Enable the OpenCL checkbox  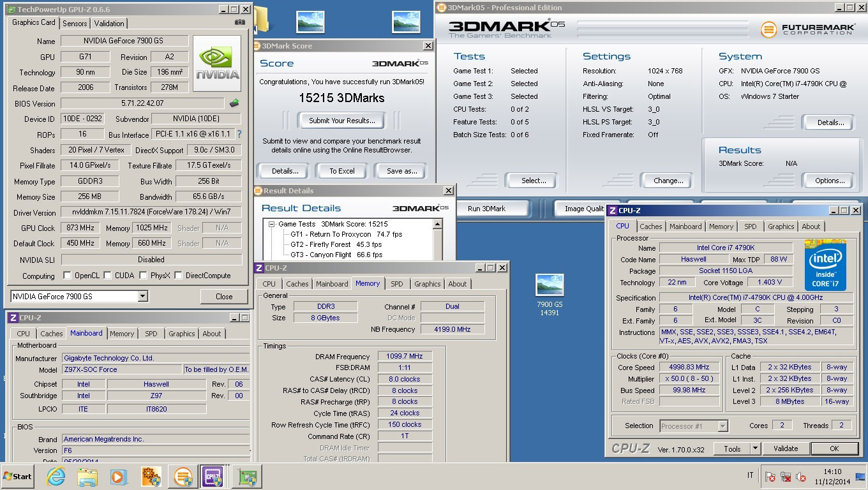tap(68, 276)
